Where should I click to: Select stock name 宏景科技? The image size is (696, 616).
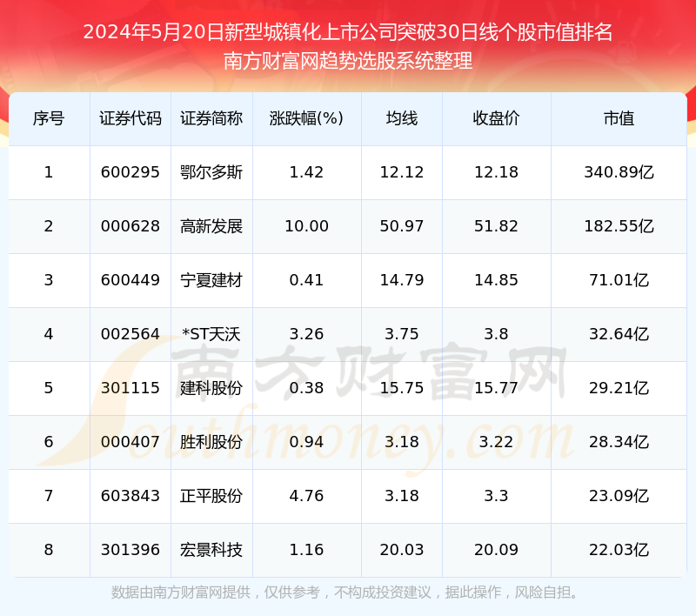[211, 550]
